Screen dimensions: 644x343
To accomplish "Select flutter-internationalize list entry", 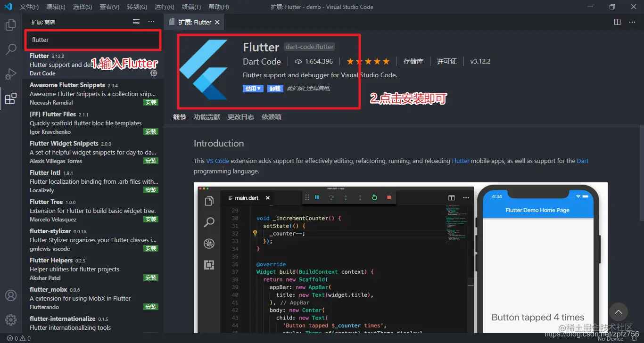I will click(x=93, y=324).
